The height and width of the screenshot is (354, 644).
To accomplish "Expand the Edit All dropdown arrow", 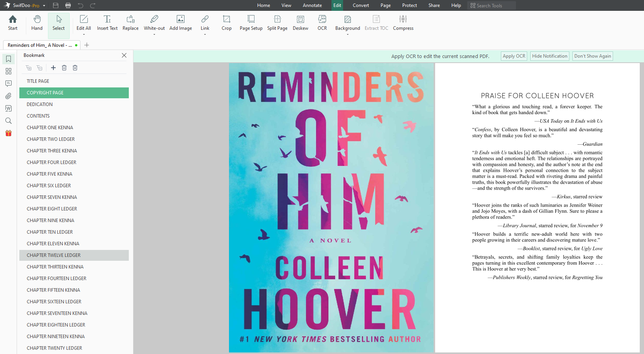I will point(84,35).
